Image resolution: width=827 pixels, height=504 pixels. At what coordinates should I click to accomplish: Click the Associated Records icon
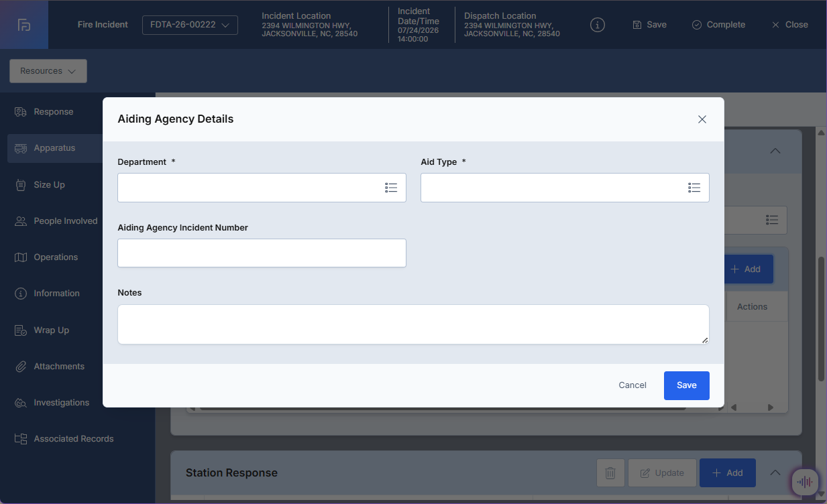pyautogui.click(x=21, y=439)
